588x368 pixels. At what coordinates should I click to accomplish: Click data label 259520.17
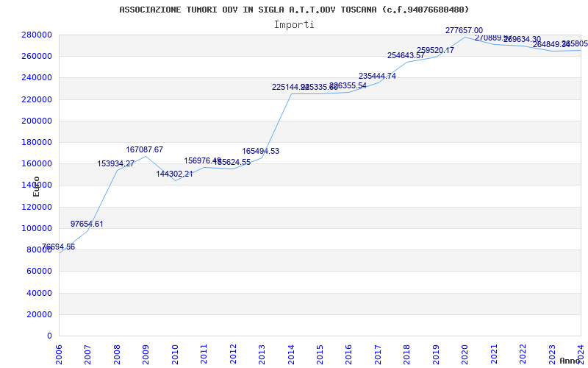[x=435, y=50]
